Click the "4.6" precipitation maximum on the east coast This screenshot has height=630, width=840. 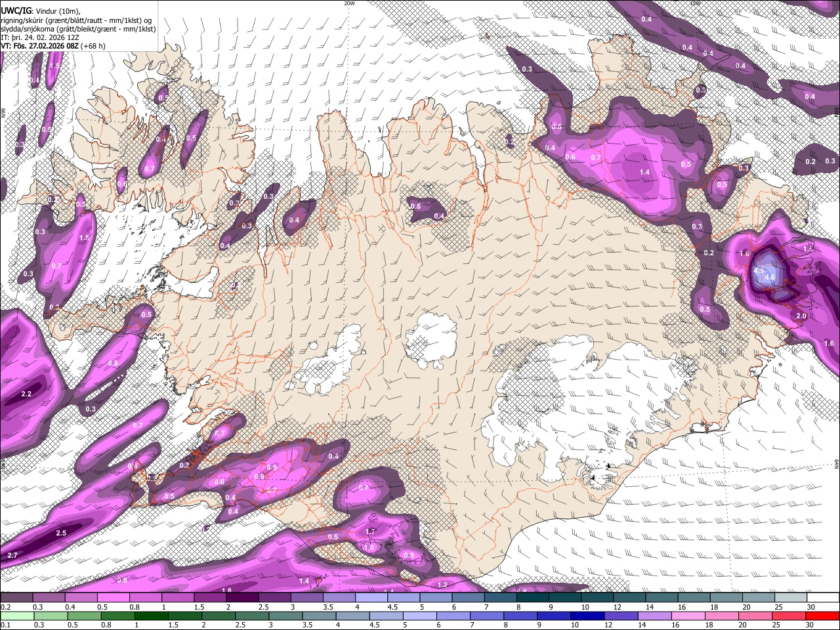tap(770, 278)
